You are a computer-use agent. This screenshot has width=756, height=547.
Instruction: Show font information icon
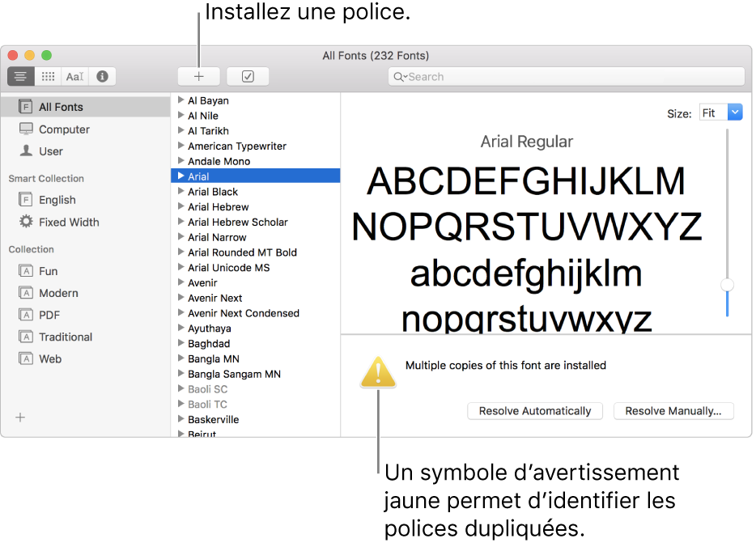pos(102,76)
